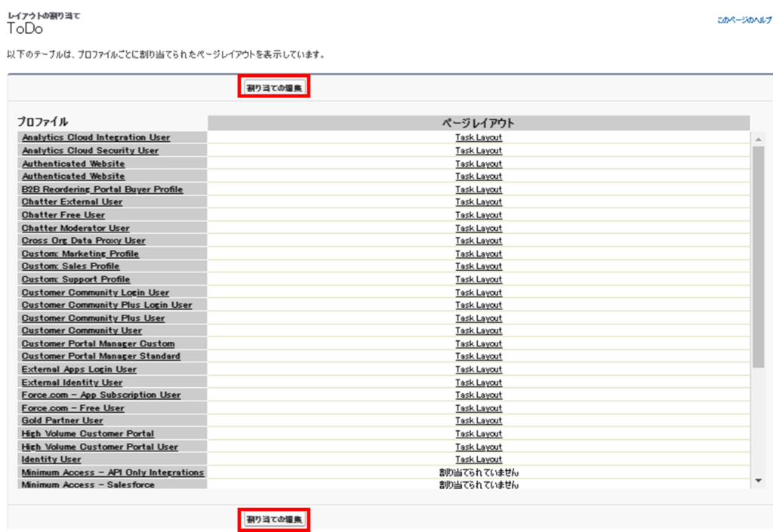Open the Minimum Access - Salesforce profile
The width and height of the screenshot is (773, 532).
88,485
